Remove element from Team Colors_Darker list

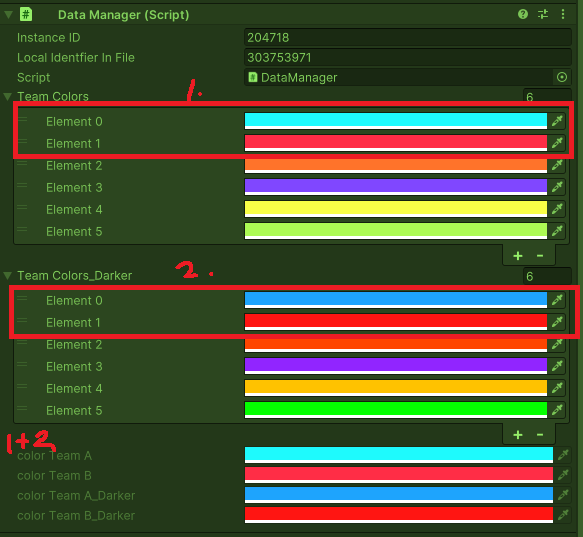(540, 435)
